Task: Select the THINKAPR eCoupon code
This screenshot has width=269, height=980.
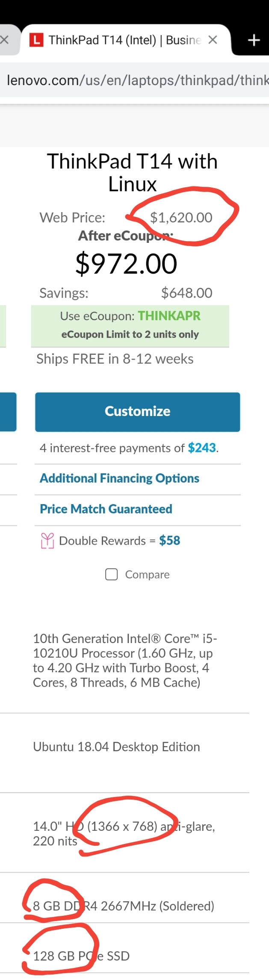Action: [x=169, y=316]
